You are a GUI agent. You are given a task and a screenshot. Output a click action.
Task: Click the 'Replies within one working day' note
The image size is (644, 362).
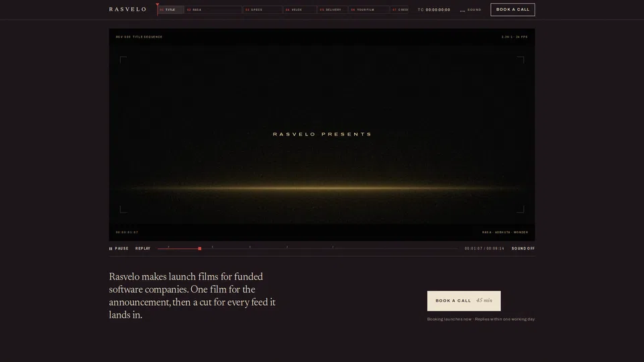(504, 319)
